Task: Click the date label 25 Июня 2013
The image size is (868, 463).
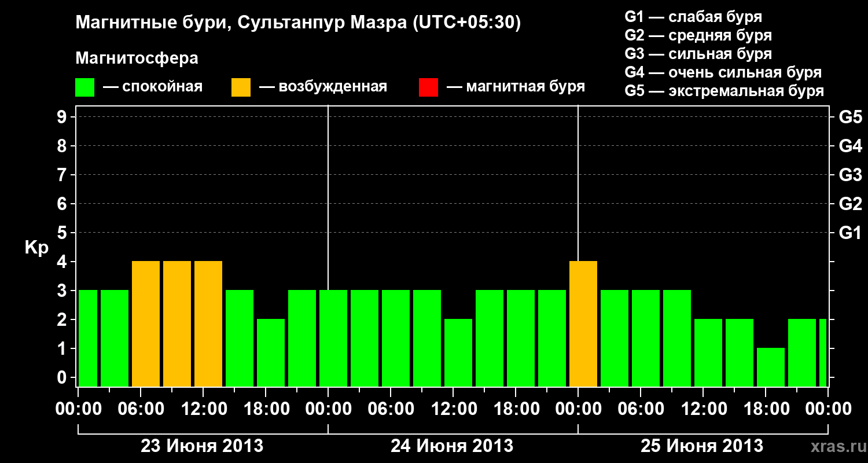Action: coord(702,446)
